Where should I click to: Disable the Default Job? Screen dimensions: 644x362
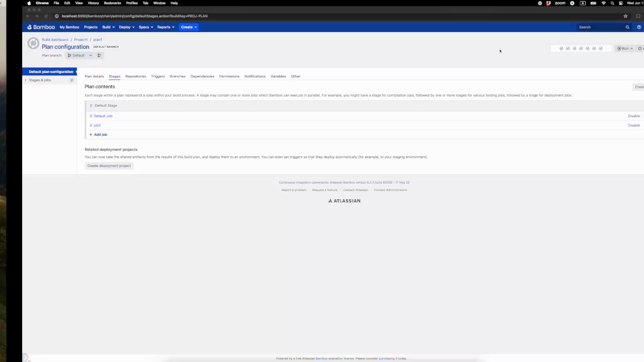(634, 116)
